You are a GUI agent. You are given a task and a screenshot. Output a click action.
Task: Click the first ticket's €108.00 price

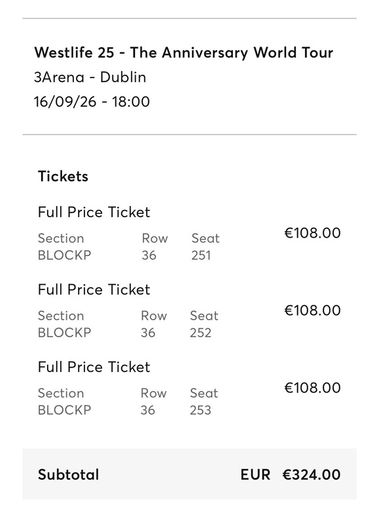point(312,233)
